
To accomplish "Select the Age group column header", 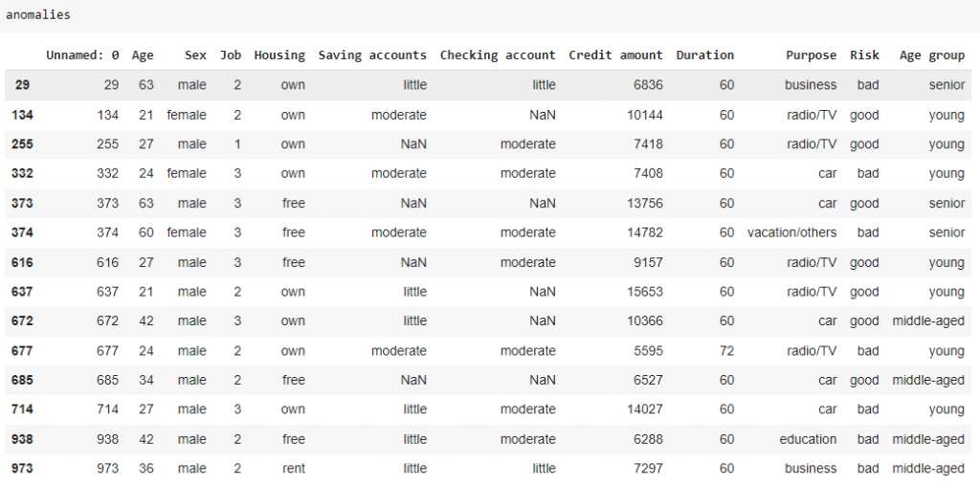I will point(931,55).
